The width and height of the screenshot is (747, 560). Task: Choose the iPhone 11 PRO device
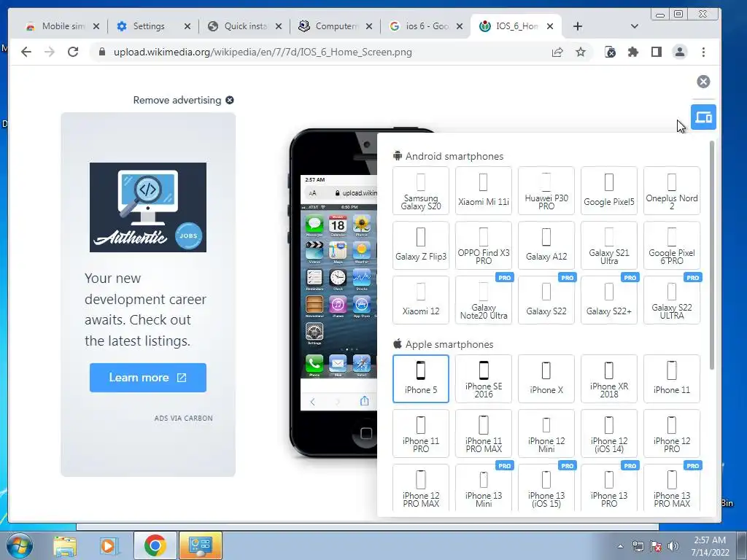421,434
